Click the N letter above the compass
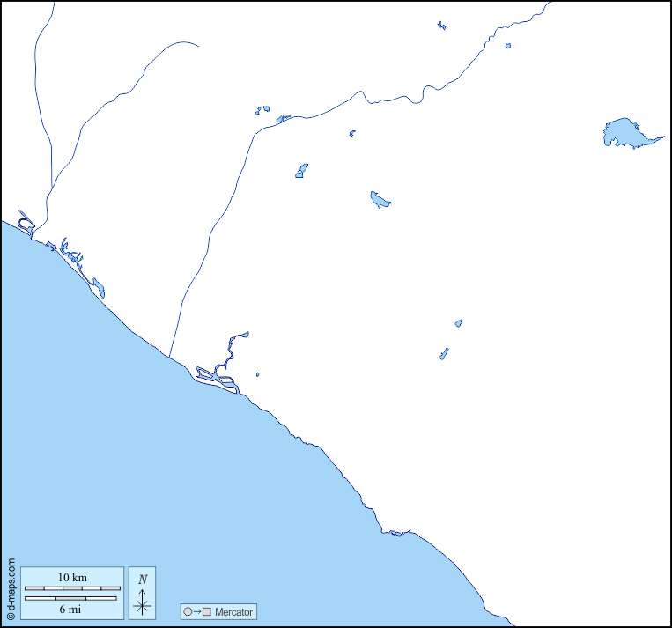672x628 pixels. tap(143, 580)
